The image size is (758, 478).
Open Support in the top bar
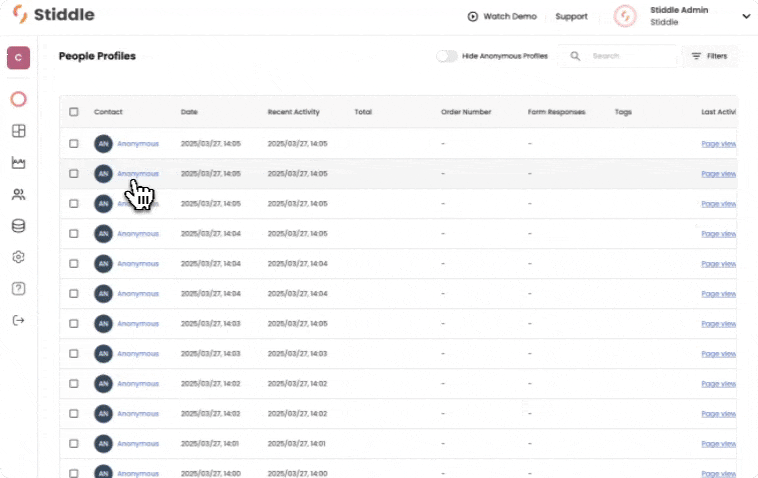point(571,16)
